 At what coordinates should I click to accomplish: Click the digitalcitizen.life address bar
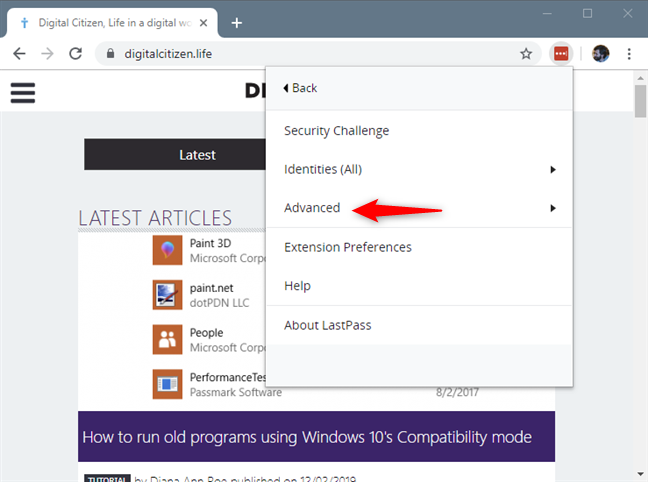tap(318, 54)
